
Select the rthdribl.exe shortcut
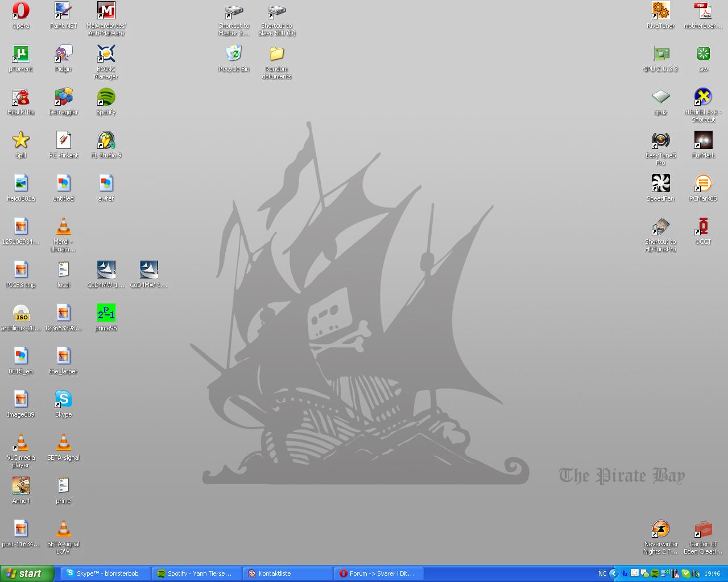click(x=703, y=105)
